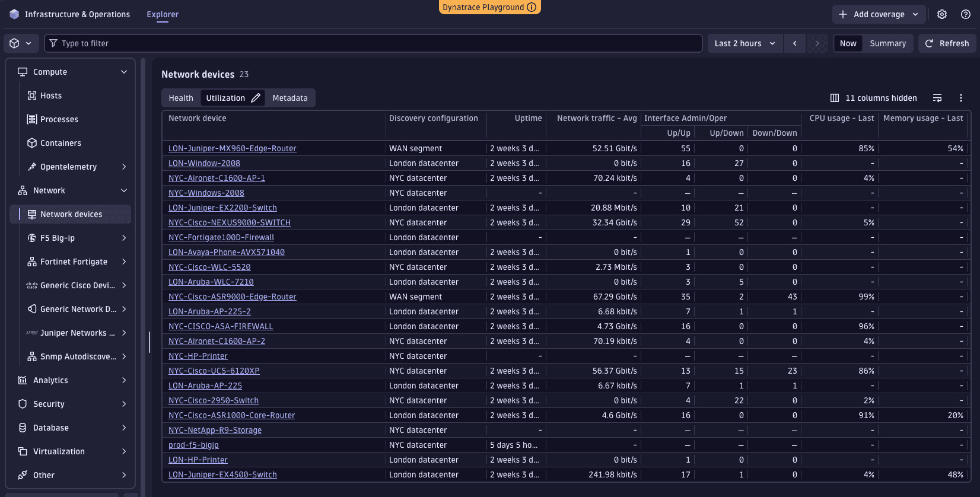Viewport: 980px width, 497px height.
Task: Click the Refresh button
Action: [x=947, y=43]
